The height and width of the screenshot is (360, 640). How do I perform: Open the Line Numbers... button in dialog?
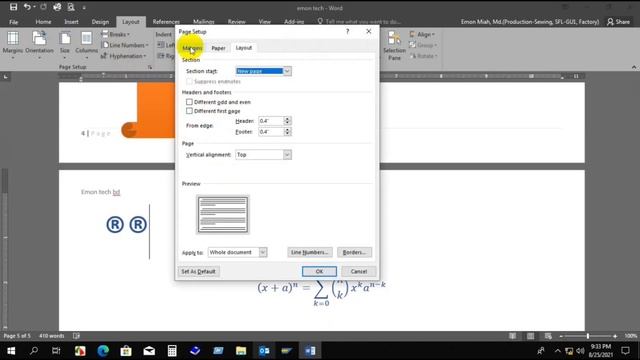point(310,252)
